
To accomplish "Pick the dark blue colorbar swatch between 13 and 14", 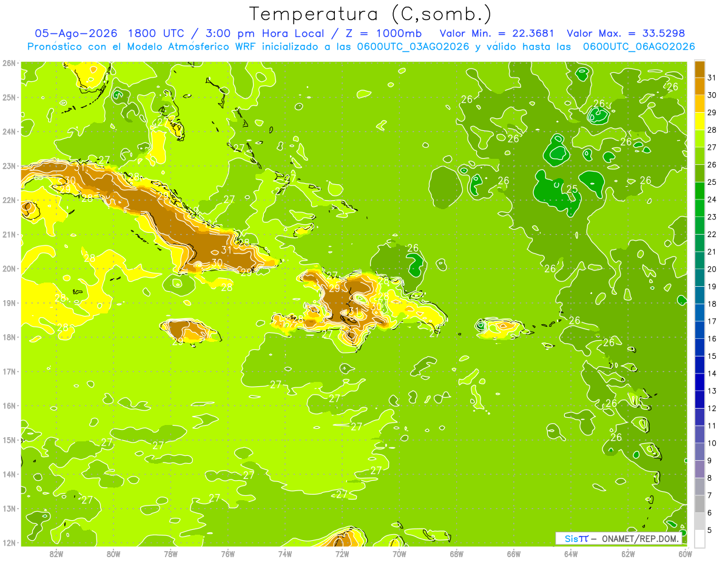I will coord(699,382).
